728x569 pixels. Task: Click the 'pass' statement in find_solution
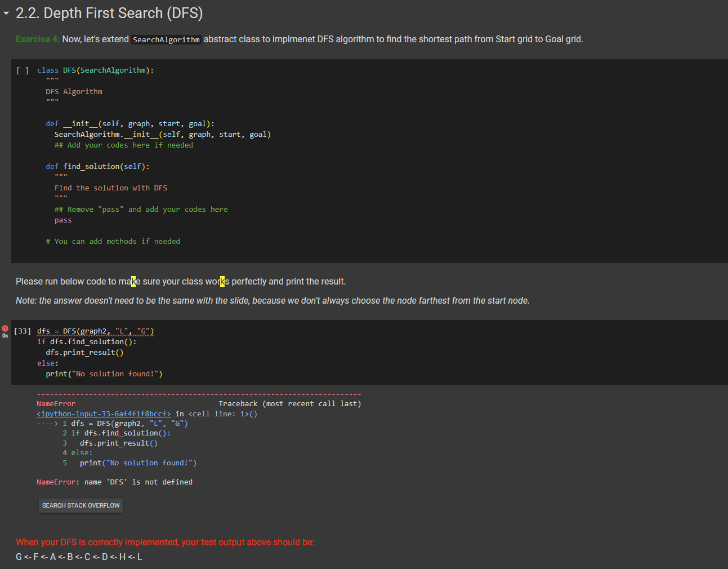tap(63, 220)
